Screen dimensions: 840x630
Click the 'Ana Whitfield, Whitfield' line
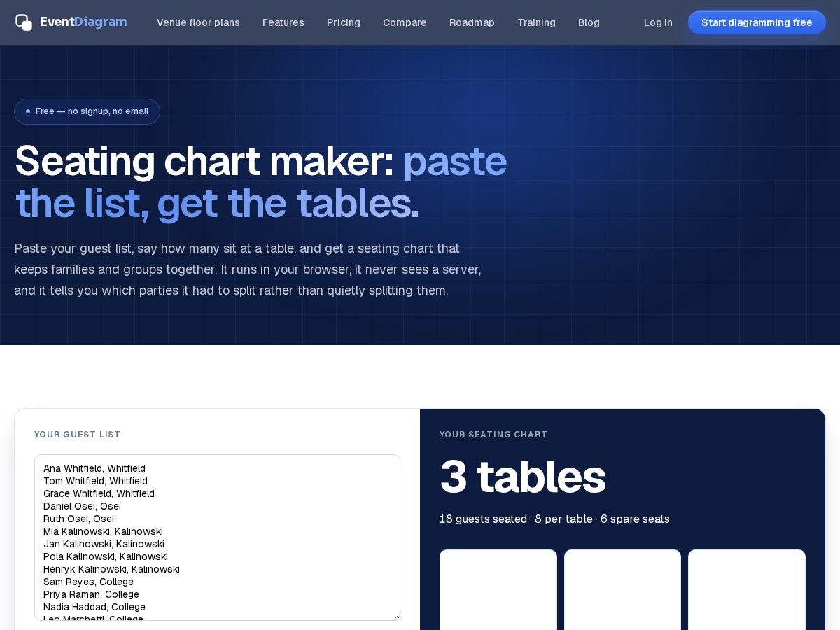(x=94, y=468)
